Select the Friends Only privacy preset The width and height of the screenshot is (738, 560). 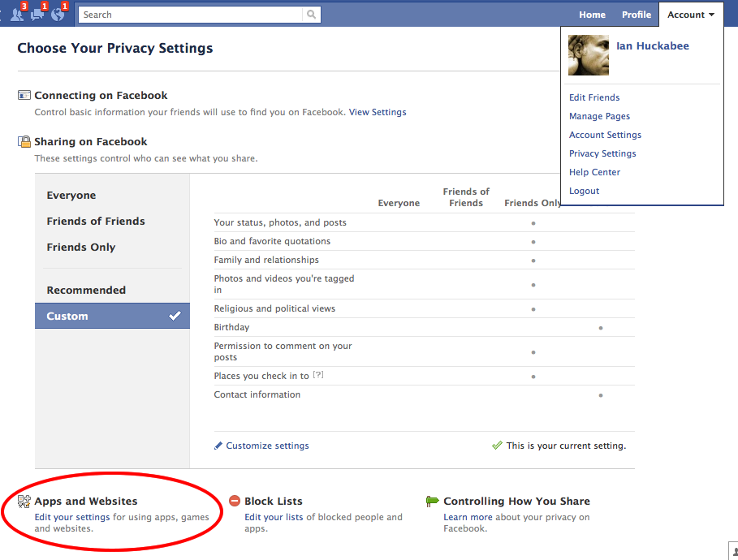pyautogui.click(x=81, y=247)
